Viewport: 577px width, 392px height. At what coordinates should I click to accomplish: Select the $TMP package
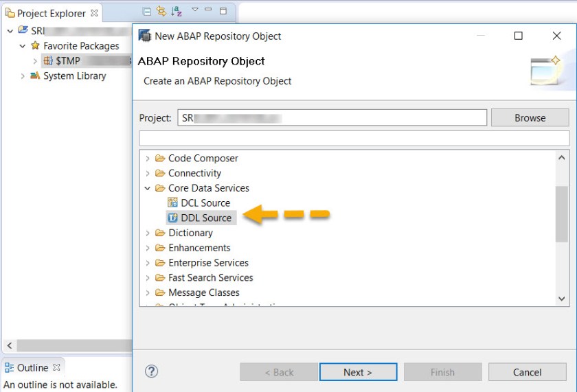67,61
